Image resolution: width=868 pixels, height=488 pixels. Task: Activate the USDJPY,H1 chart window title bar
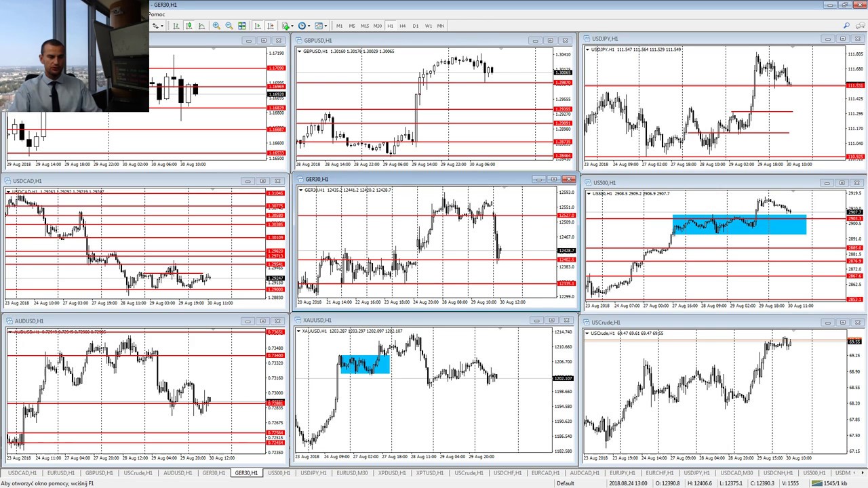[x=724, y=39]
